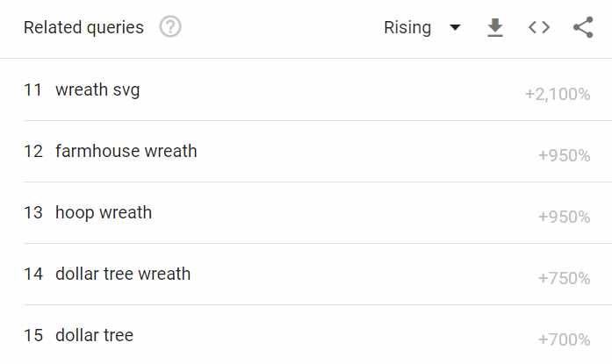
Task: Expand the Rising dropdown arrow
Action: click(x=455, y=27)
